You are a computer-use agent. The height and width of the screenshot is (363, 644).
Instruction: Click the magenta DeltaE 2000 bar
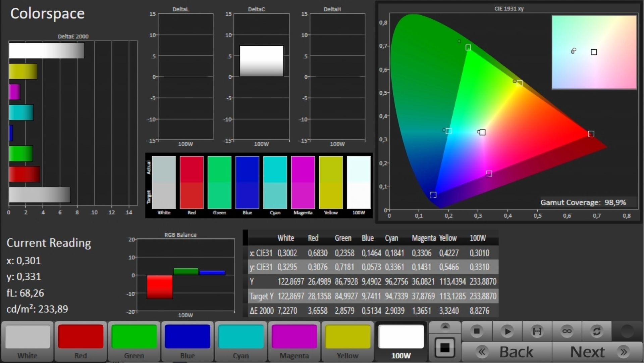click(15, 92)
